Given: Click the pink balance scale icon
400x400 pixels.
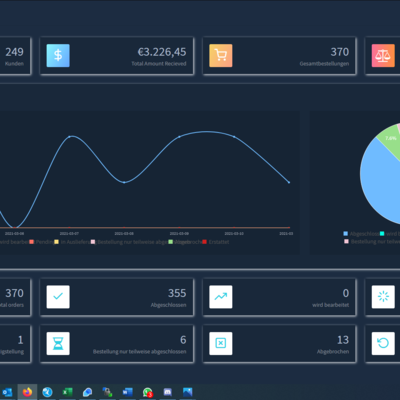Looking at the screenshot, I should [x=383, y=55].
